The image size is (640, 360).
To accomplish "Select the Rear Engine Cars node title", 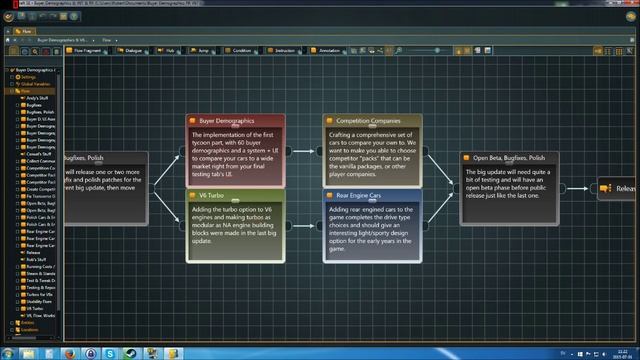I will (x=358, y=196).
